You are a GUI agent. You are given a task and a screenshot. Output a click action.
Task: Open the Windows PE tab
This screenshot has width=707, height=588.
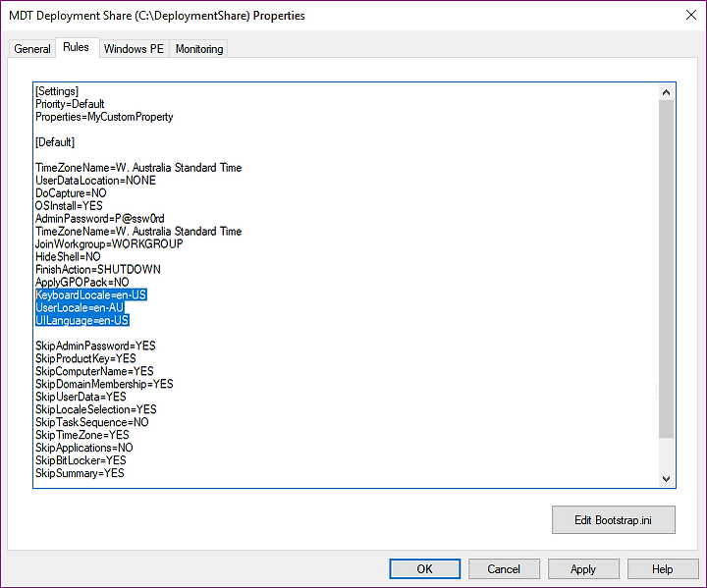point(134,49)
